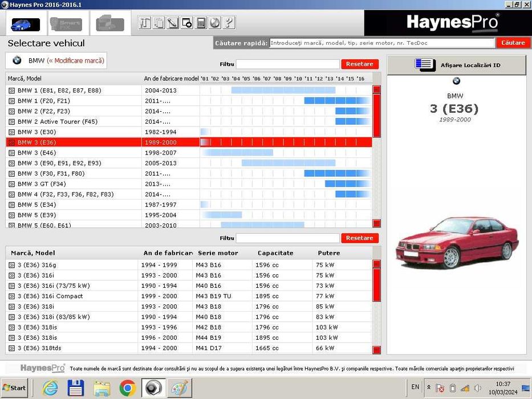Image resolution: width=532 pixels, height=399 pixels.
Task: Click the volume speaker tray icon
Action: click(477, 388)
